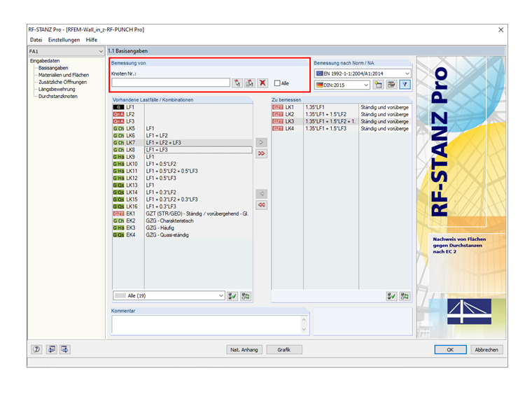Add all load cases with double arrow
532x399 pixels.
(261, 153)
